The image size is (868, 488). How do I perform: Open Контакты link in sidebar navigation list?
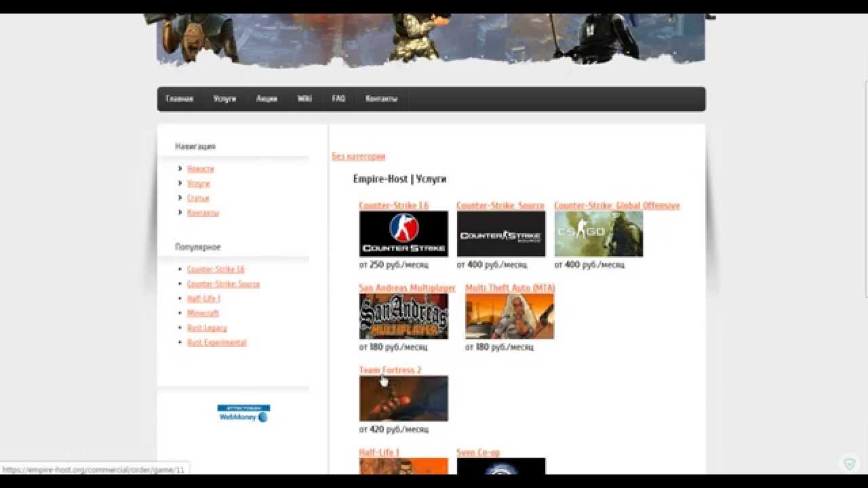203,213
